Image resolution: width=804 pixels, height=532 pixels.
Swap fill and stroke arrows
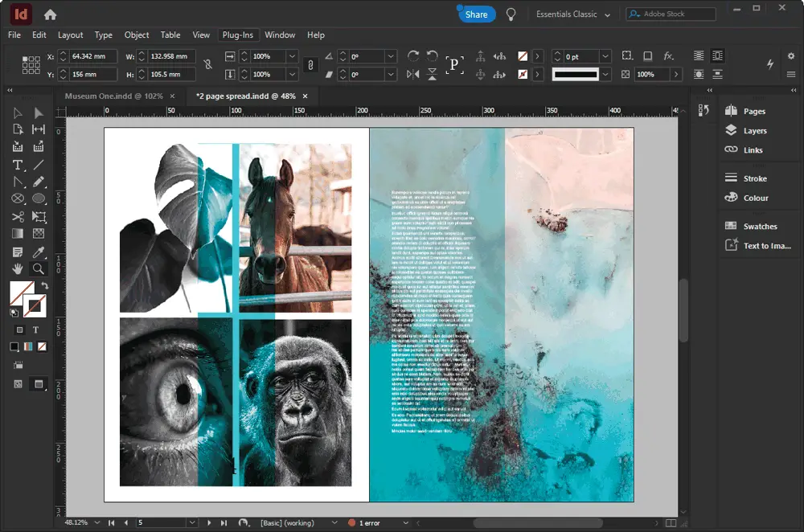tap(44, 285)
